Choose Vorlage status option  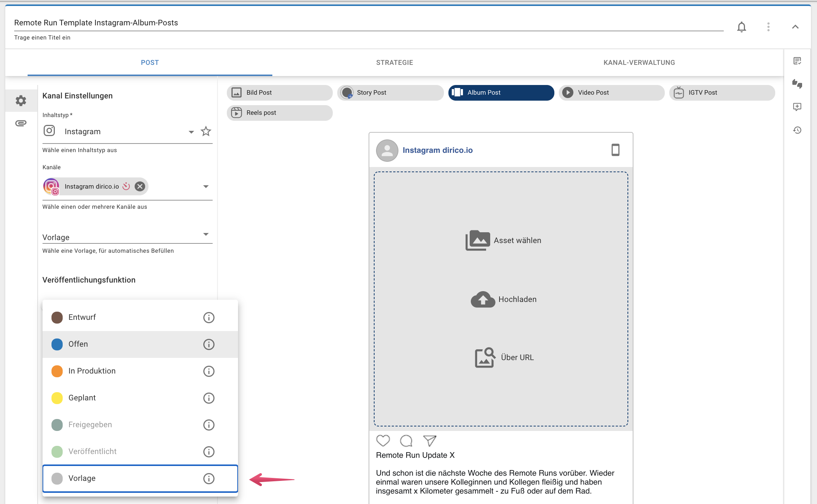click(140, 479)
